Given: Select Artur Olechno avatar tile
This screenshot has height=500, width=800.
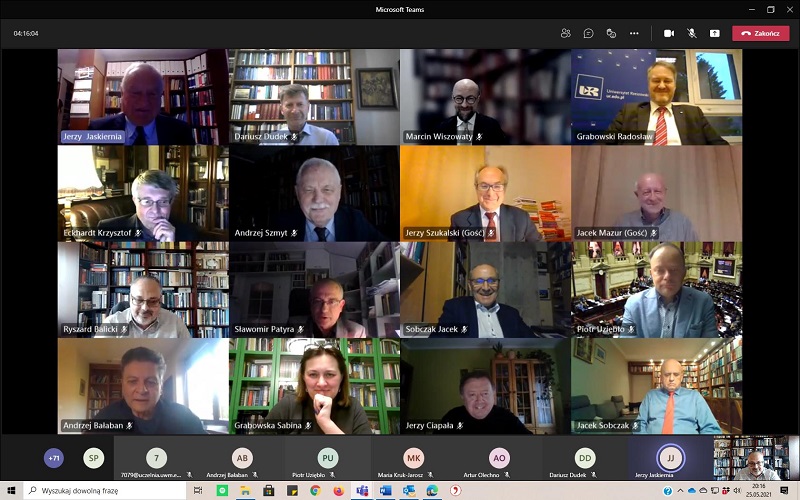Looking at the screenshot, I should (x=499, y=458).
